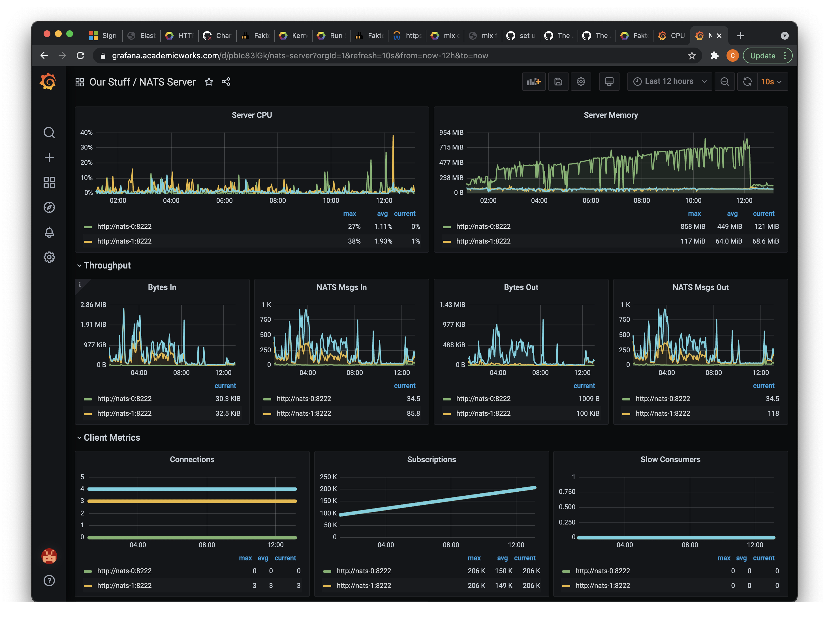
Task: Open the Search dashboards icon in sidebar
Action: (49, 133)
